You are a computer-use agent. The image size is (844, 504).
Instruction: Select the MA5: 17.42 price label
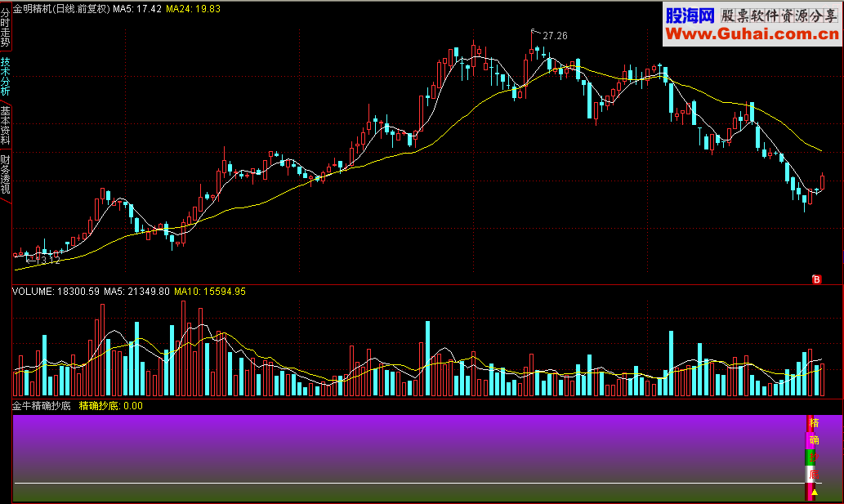[x=137, y=9]
